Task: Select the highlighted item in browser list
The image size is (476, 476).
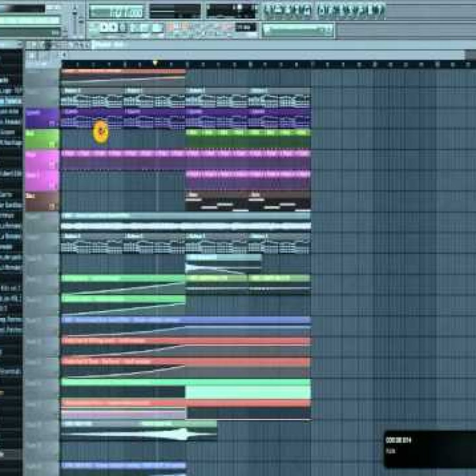Action: coord(11,100)
